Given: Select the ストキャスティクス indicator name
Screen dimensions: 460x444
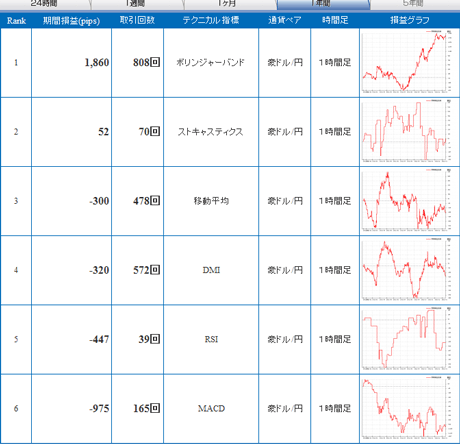Looking at the screenshot, I should 211,132.
